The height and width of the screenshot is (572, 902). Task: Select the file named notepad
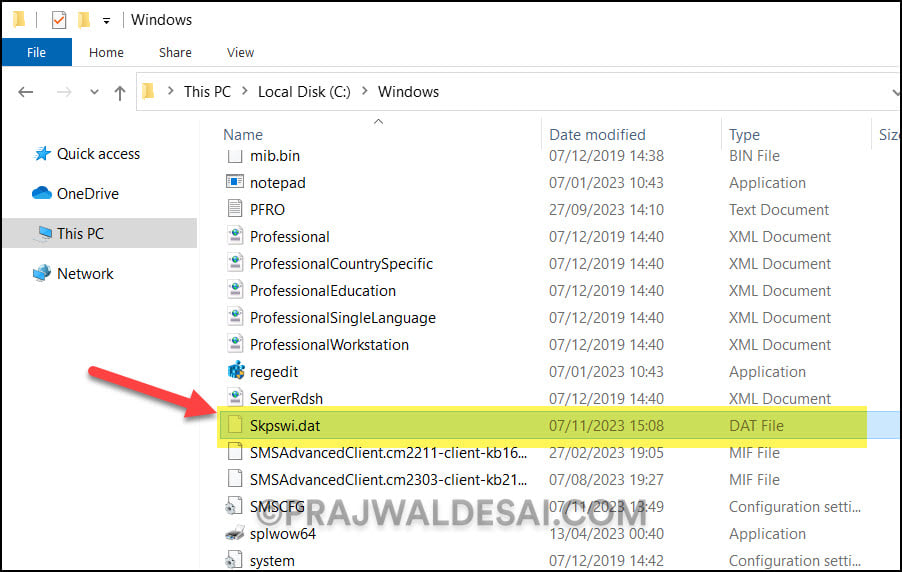(278, 183)
